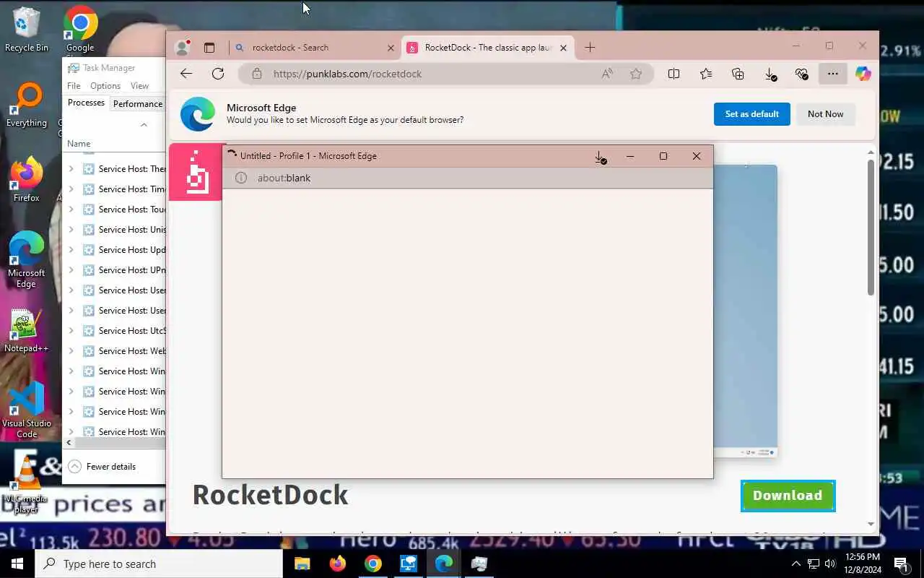Open volume control in system tray
Screen dimensions: 924x578
tap(831, 564)
